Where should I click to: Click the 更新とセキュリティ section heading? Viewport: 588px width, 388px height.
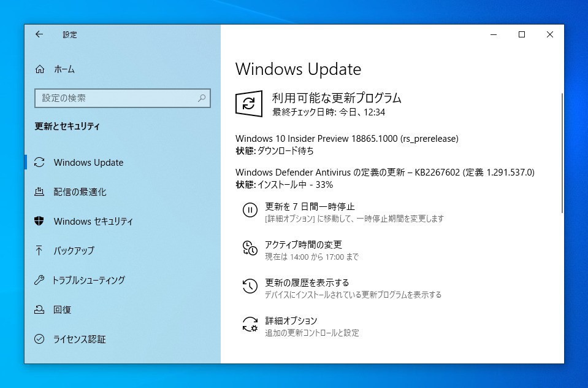(x=67, y=126)
